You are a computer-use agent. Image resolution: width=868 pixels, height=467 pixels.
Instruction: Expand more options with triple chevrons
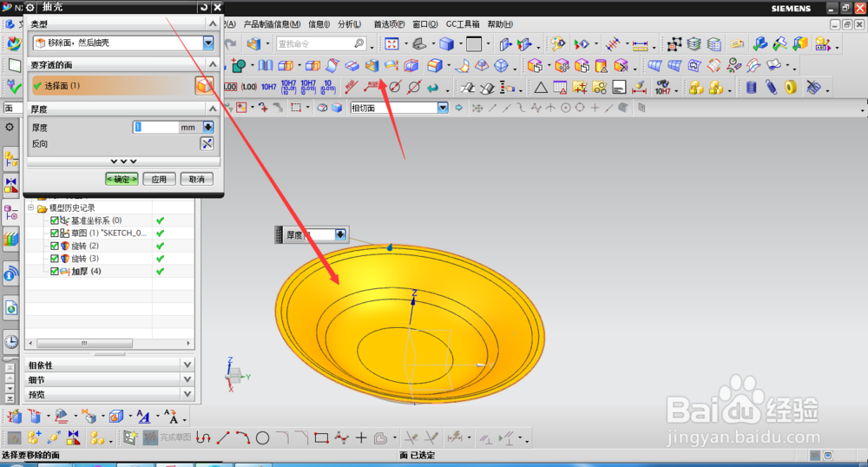[123, 161]
